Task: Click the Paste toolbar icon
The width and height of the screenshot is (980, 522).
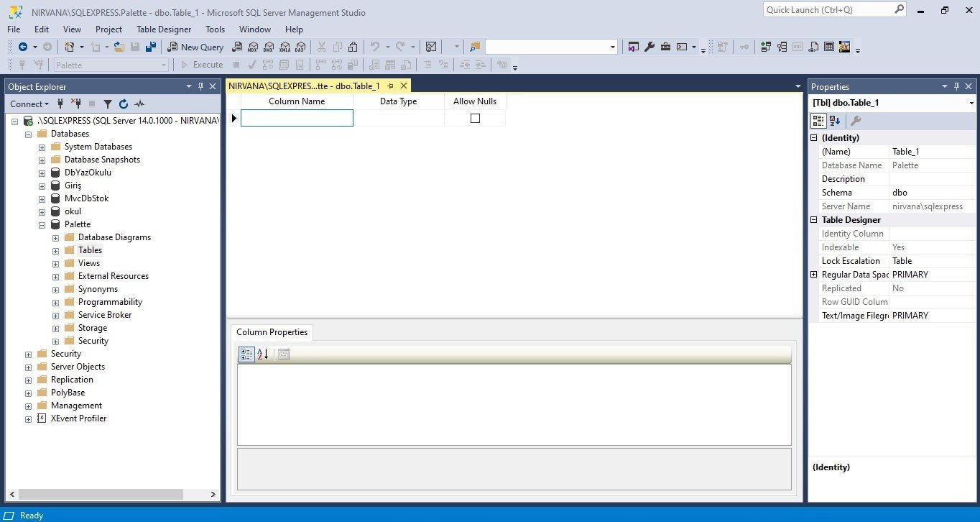Action: pyautogui.click(x=353, y=47)
